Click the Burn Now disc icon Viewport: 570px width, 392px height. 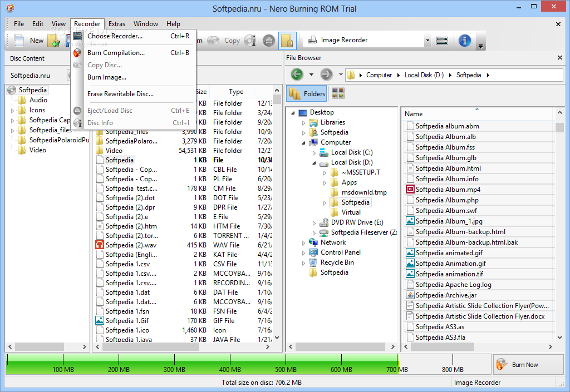(x=502, y=364)
